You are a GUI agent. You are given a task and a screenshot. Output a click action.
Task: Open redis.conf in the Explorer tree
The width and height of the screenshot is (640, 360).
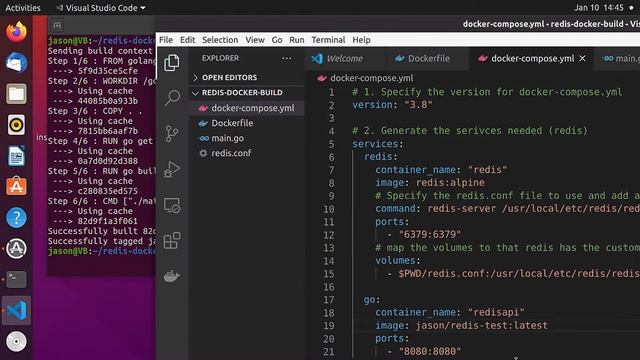[x=247, y=153]
